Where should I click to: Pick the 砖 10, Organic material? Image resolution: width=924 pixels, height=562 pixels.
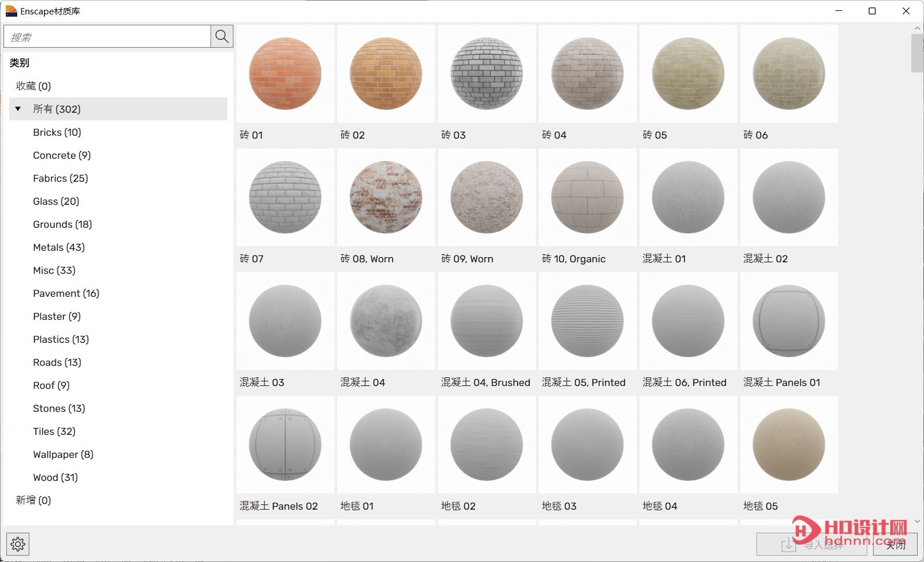point(587,197)
